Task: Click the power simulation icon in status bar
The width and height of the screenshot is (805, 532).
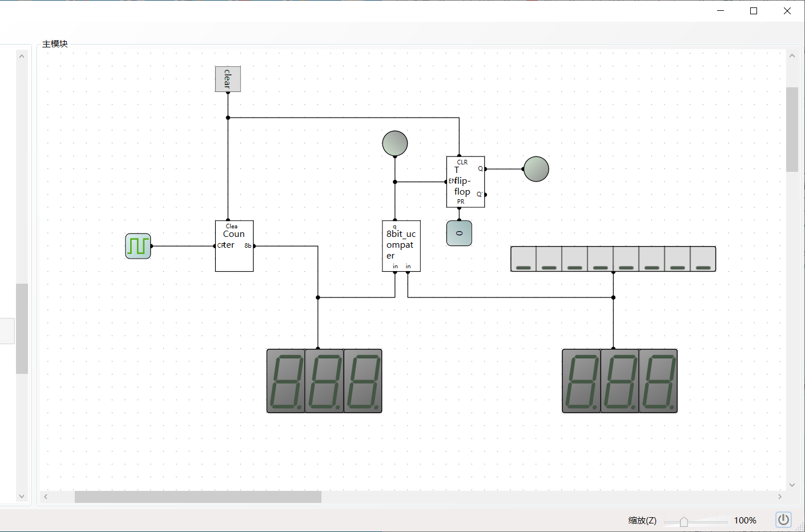Action: [x=783, y=519]
